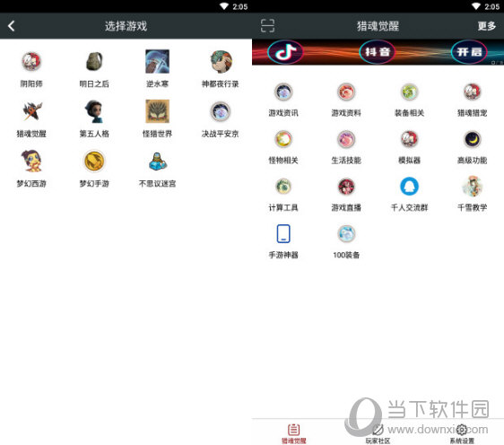
Task: Open the 怪猎世界 game icon
Action: pos(157,111)
